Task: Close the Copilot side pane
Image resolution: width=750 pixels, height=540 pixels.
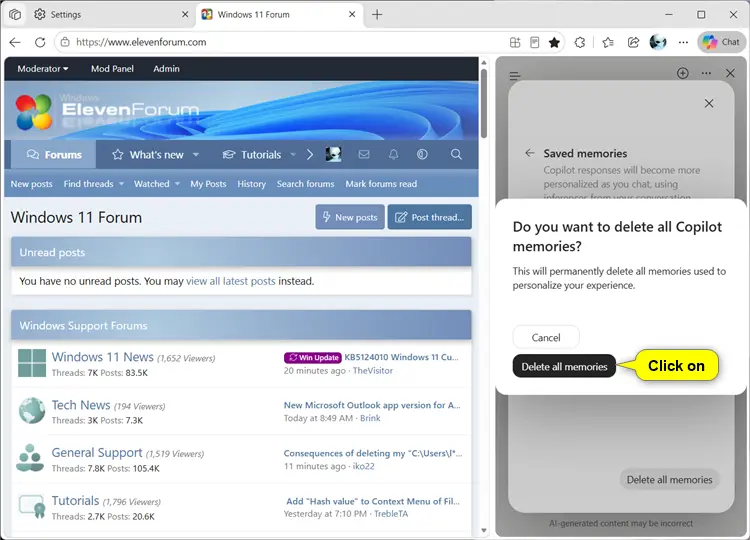Action: (x=730, y=73)
